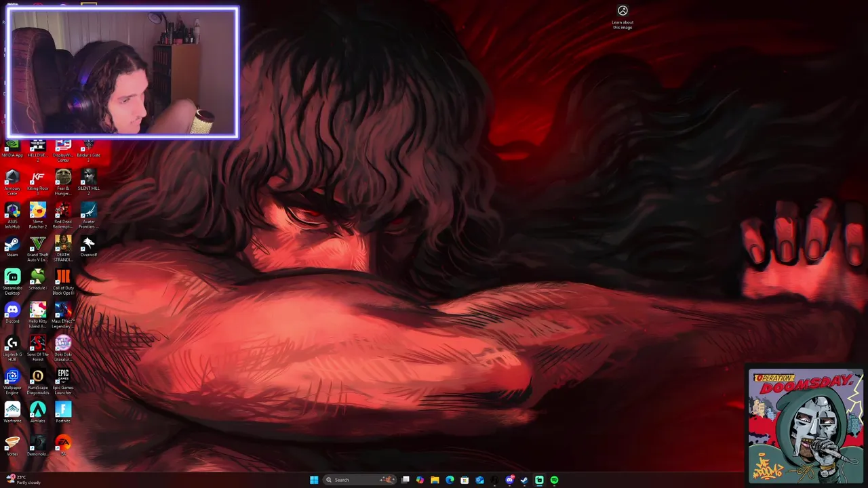The image size is (868, 488).
Task: Select Sons Of The Forest icon
Action: coord(37,348)
